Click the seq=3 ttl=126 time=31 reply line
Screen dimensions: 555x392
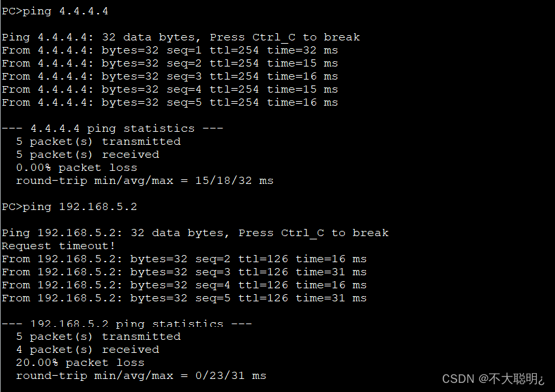pos(184,272)
